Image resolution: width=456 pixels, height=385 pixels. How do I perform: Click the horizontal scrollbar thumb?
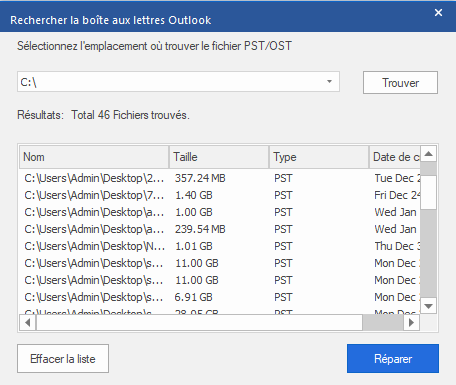(199, 322)
